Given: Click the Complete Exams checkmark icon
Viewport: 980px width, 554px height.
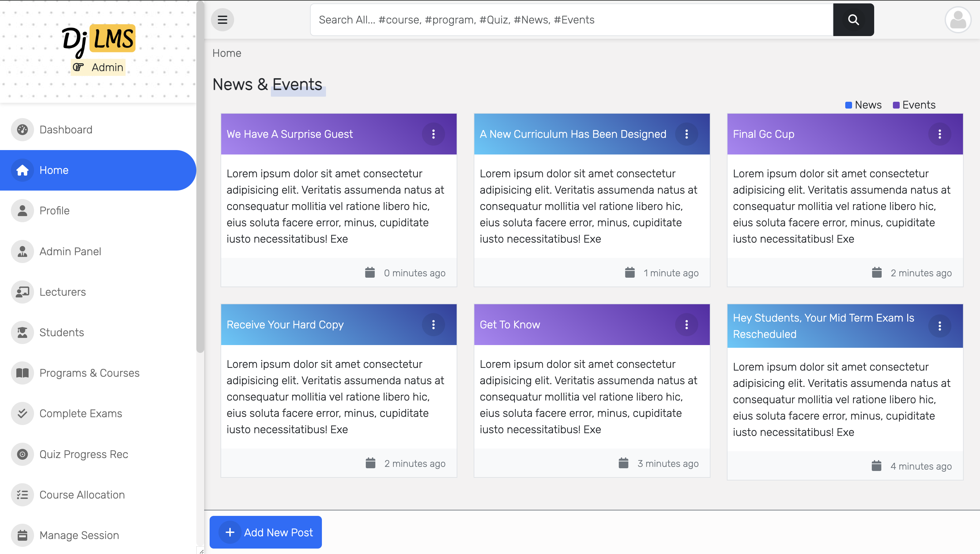Looking at the screenshot, I should (x=22, y=413).
